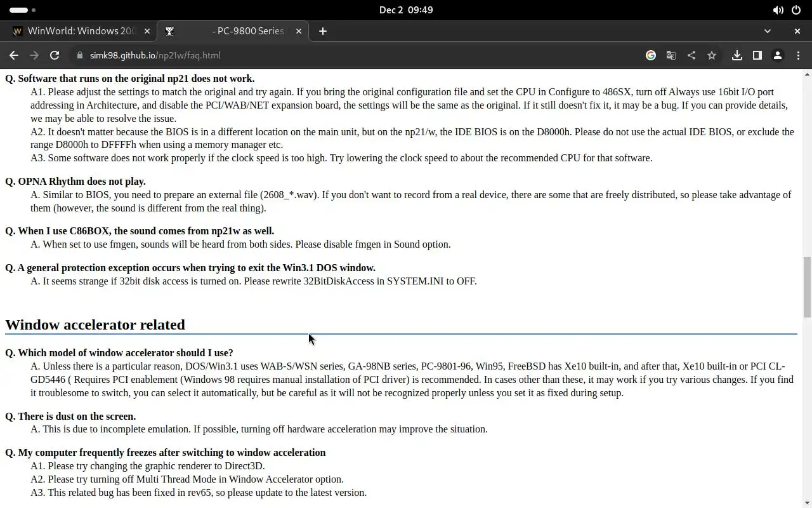Click the 'Window accelerator related' heading
This screenshot has width=812, height=508.
(x=95, y=324)
